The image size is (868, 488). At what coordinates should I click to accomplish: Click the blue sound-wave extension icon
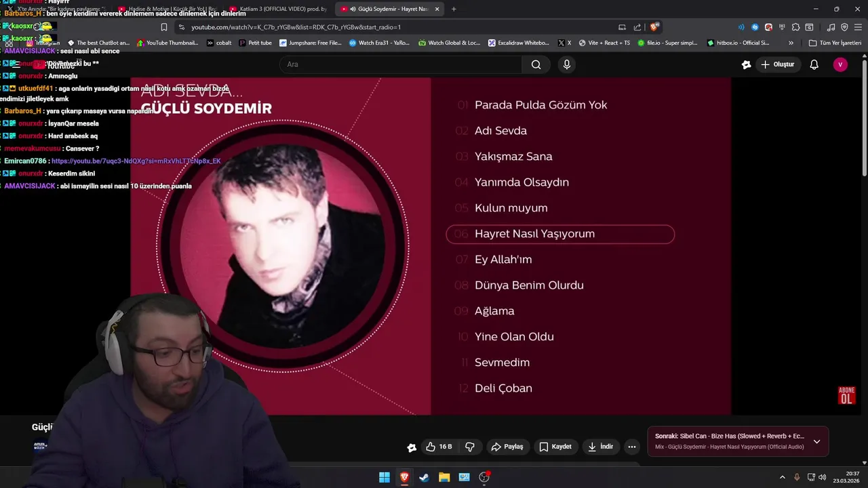741,27
